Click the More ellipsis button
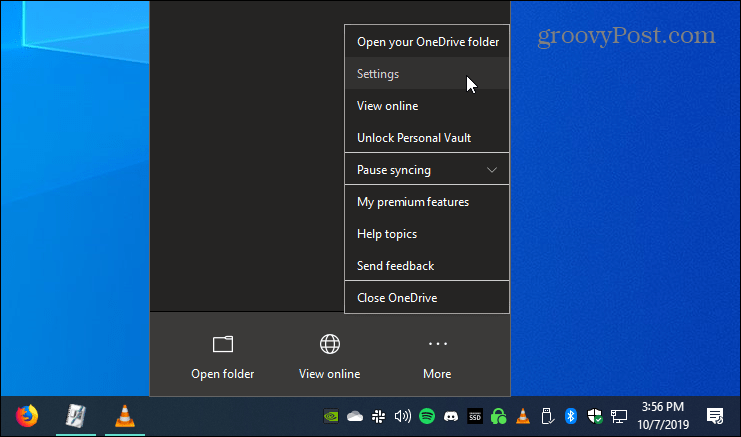Image resolution: width=741 pixels, height=437 pixels. click(x=437, y=357)
